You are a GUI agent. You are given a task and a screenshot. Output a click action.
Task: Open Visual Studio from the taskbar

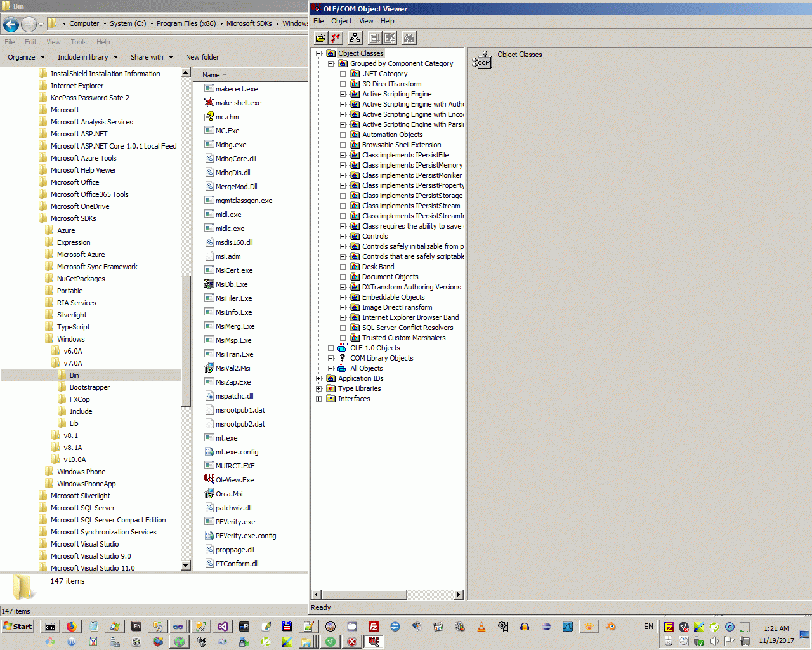point(222,627)
